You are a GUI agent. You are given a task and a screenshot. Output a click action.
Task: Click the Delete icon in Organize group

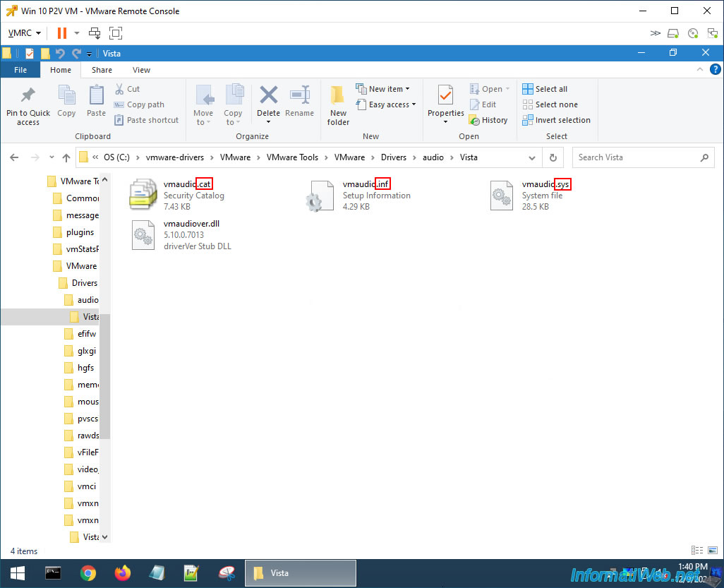268,95
